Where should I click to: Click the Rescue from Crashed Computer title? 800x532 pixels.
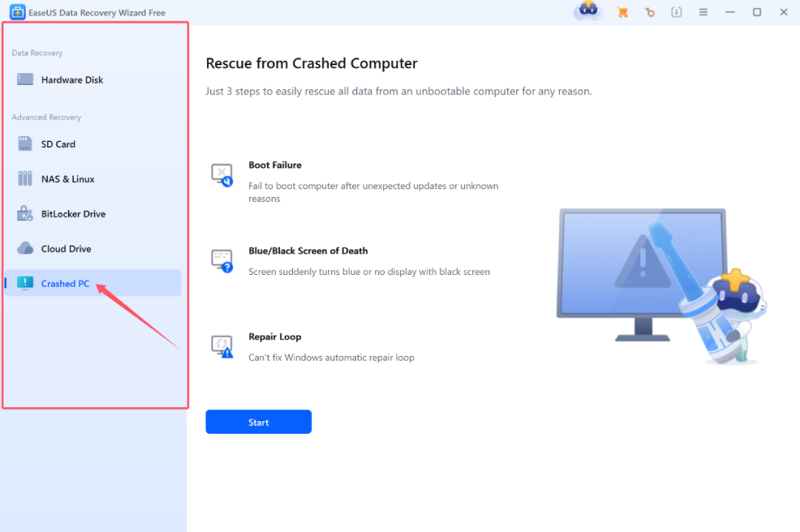[312, 64]
